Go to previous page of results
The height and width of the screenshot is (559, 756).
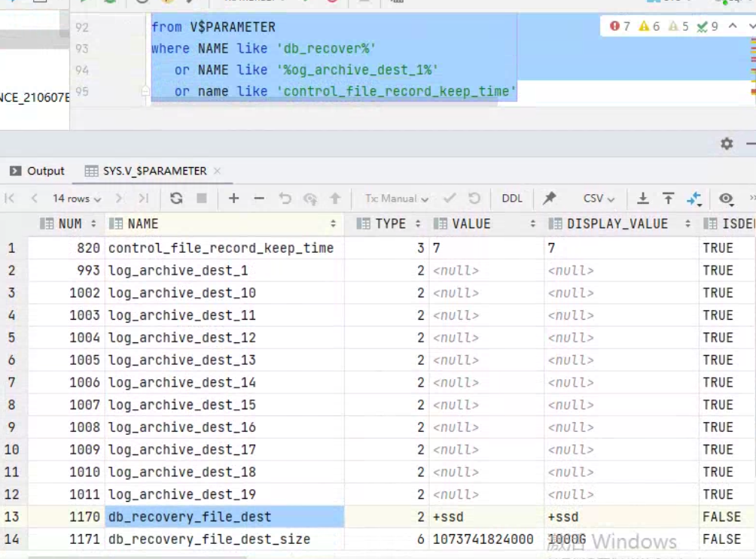point(34,199)
